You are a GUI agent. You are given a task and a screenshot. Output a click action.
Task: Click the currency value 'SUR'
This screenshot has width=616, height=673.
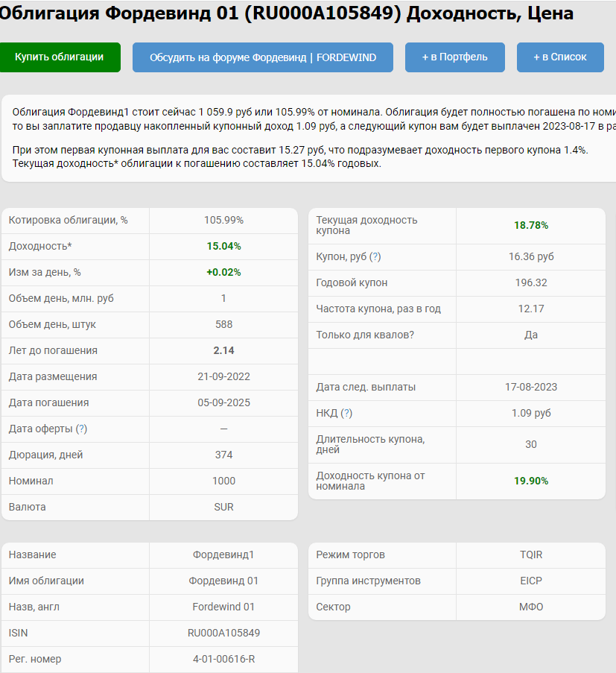tap(223, 508)
